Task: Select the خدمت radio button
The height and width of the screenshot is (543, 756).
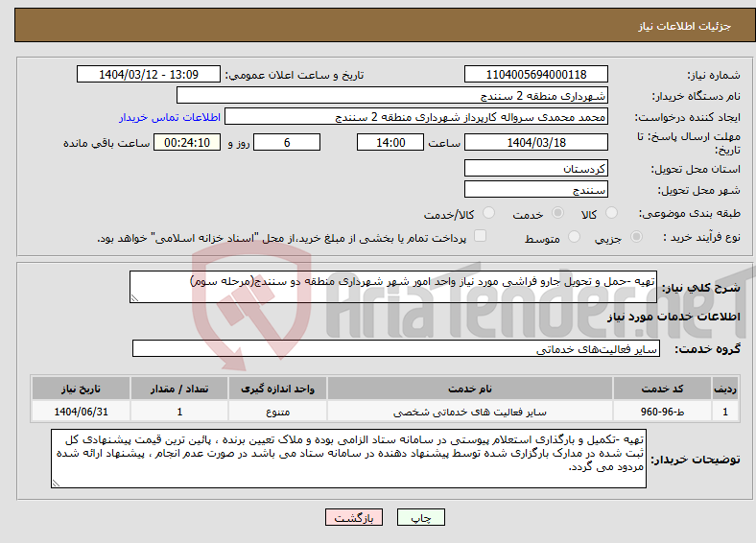Action: (557, 213)
